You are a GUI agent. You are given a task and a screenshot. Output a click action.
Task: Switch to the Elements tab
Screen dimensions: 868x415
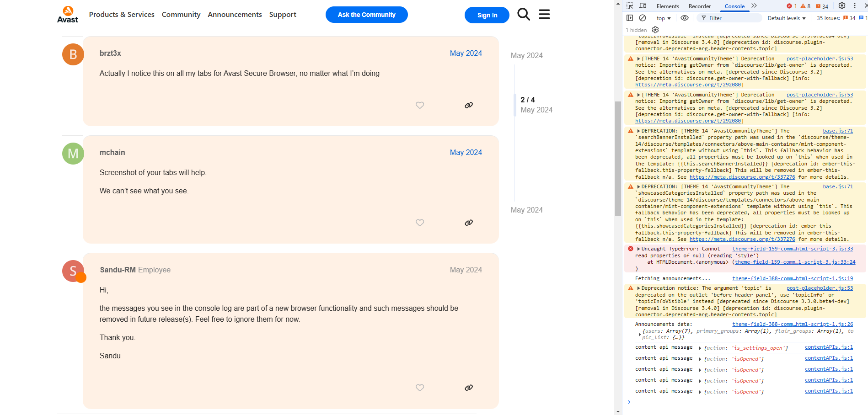pos(668,6)
